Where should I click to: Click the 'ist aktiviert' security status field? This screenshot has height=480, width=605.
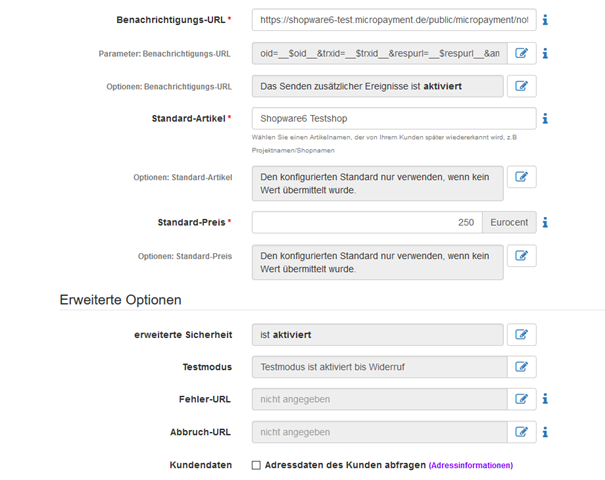[378, 335]
